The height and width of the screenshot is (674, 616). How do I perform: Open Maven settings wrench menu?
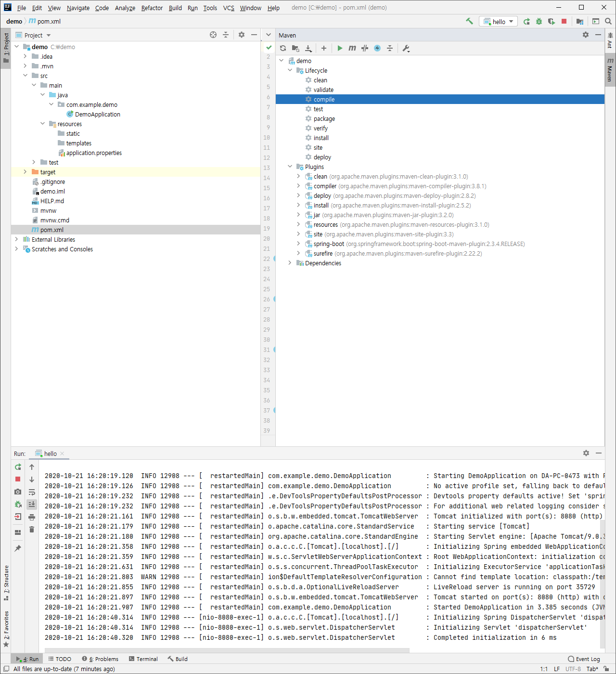click(x=406, y=48)
